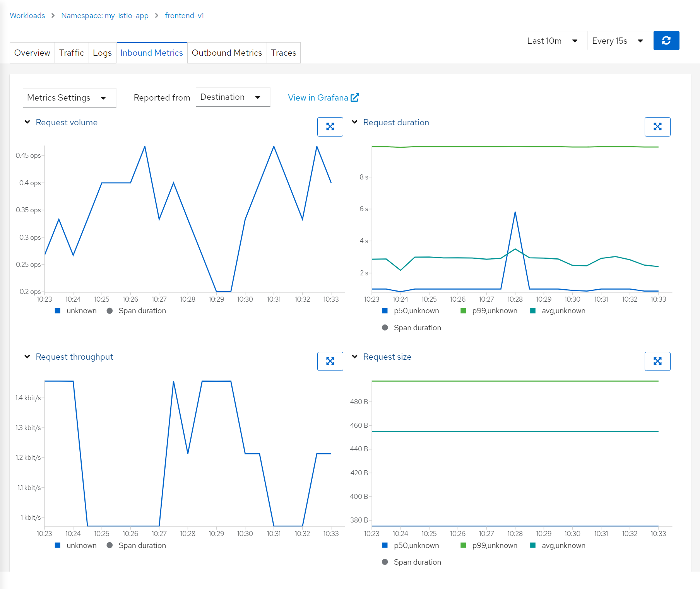Open Namespace: my-istio-app breadcrumb link
The image size is (700, 589).
[x=105, y=15]
